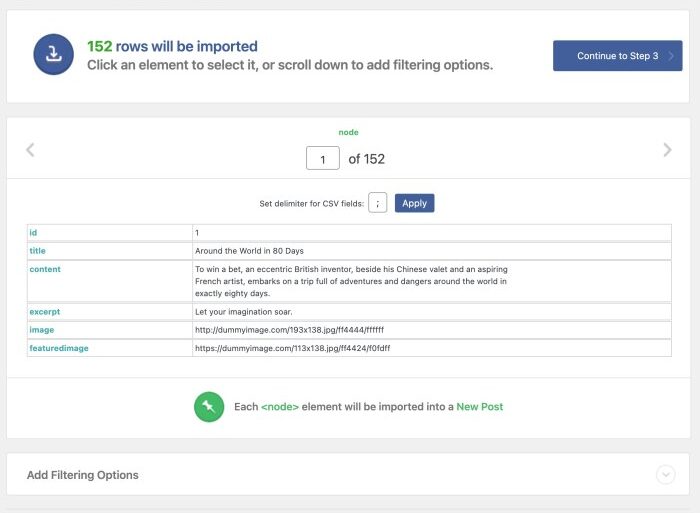The image size is (700, 513).
Task: Pick the excerpt field name
Action: click(45, 312)
